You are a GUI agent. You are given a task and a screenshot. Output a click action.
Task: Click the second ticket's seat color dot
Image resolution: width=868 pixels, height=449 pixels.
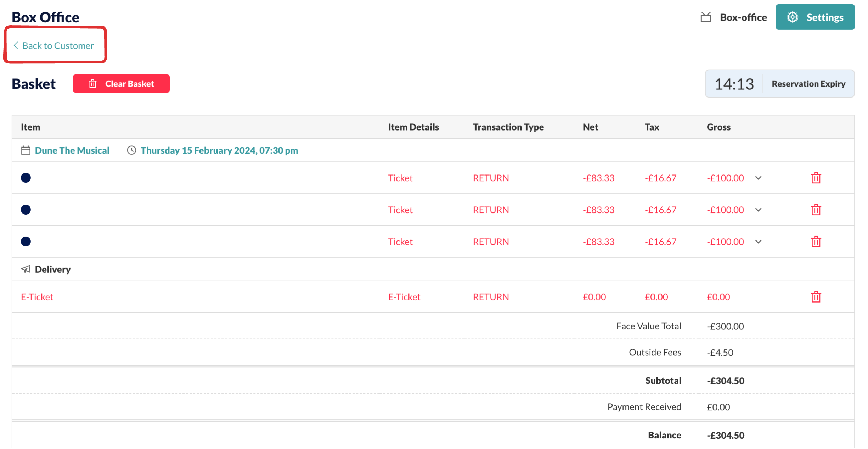point(26,210)
